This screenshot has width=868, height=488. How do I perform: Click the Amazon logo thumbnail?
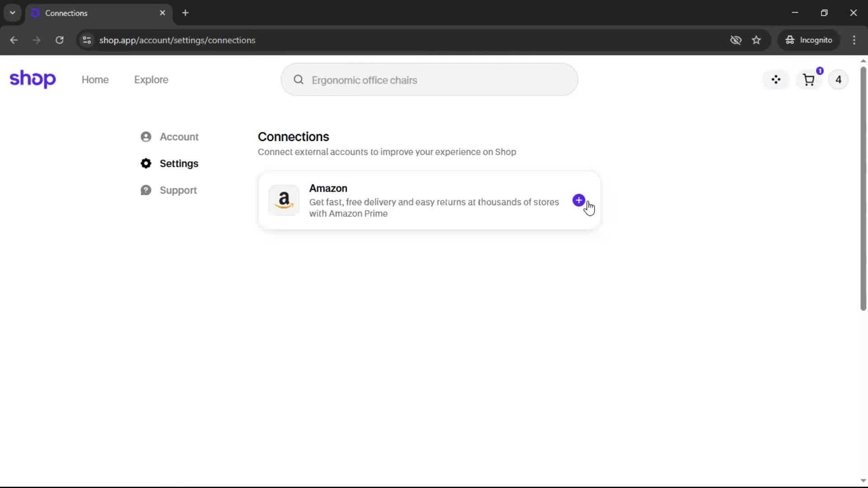(284, 200)
